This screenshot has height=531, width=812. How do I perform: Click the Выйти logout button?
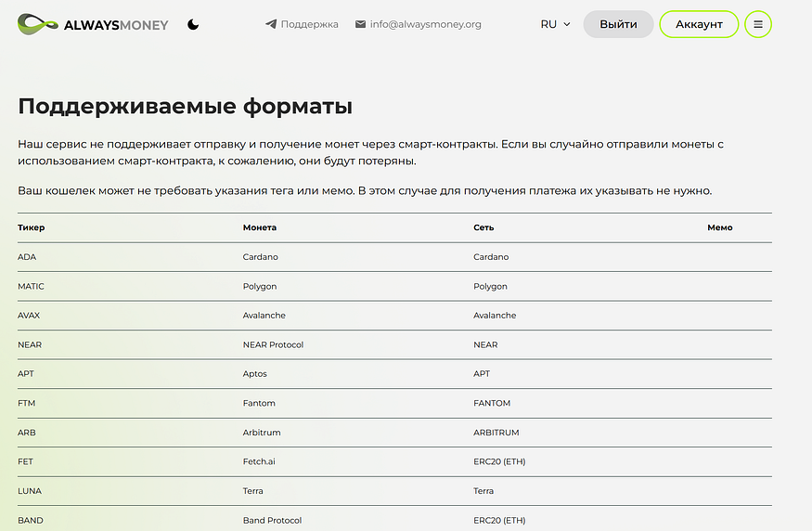618,24
